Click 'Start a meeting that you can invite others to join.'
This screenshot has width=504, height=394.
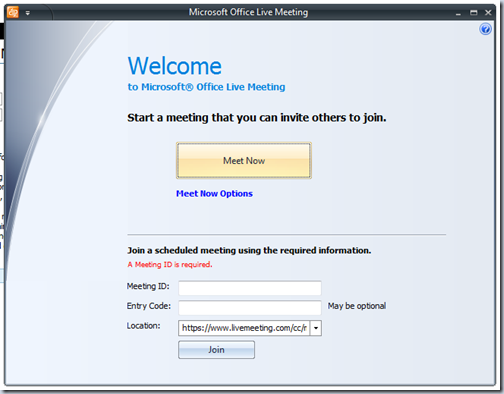pos(257,118)
